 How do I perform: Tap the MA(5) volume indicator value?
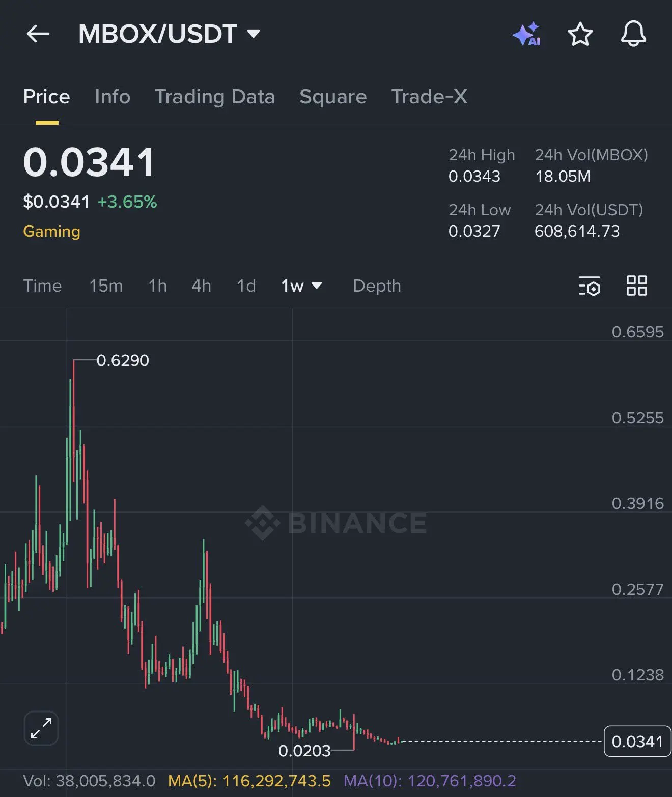pos(249,781)
